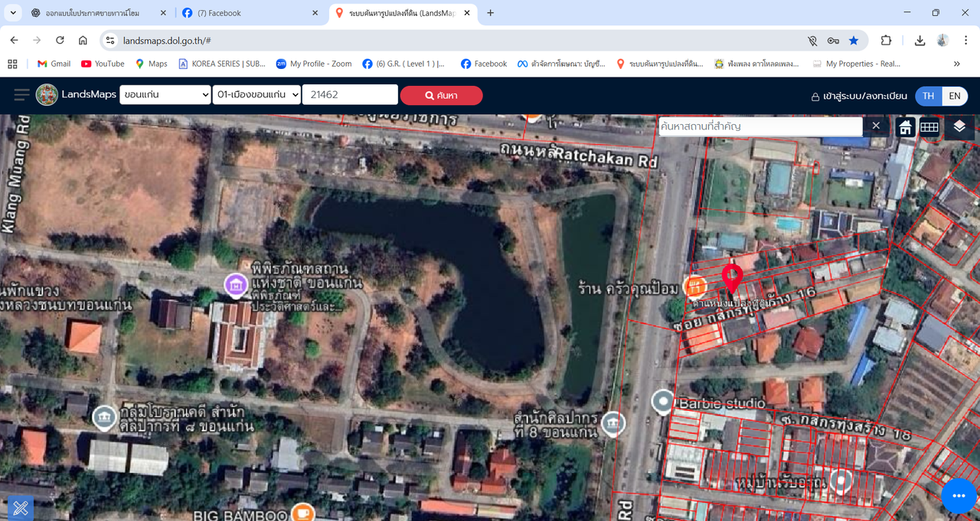Open the blue chat bubble button

[x=959, y=496]
